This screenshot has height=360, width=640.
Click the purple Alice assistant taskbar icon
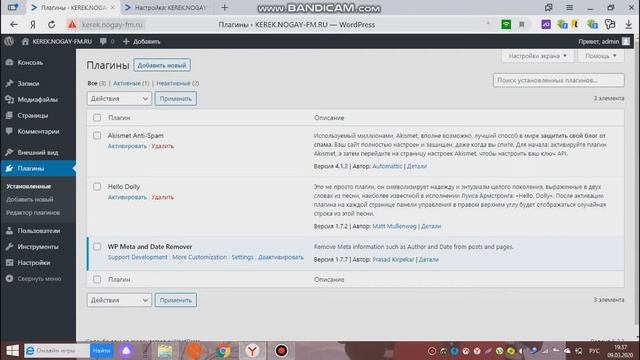pyautogui.click(x=126, y=351)
